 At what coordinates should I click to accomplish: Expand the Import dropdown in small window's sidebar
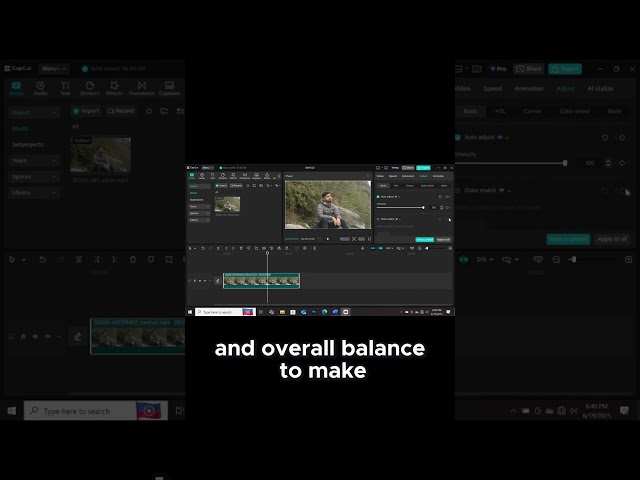200,186
